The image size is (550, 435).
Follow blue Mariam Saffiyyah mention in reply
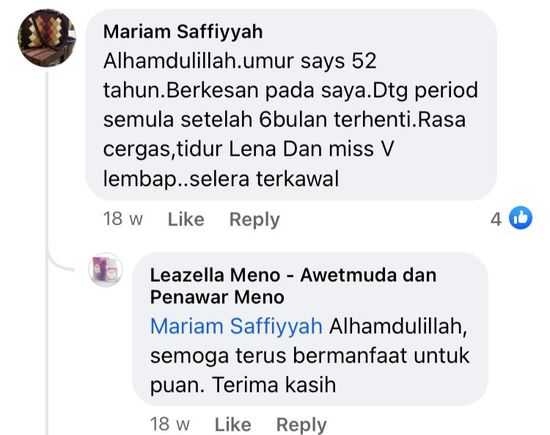[236, 326]
